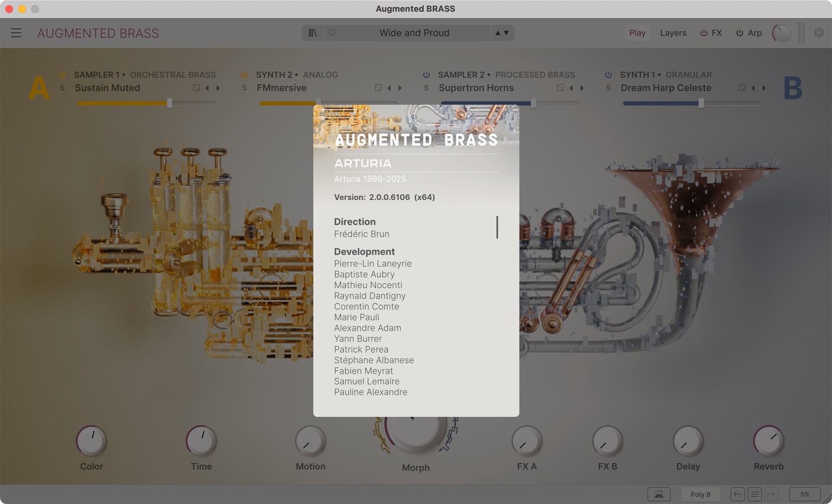
Task: Randomize Synth 1 dice icon
Action: [x=742, y=88]
